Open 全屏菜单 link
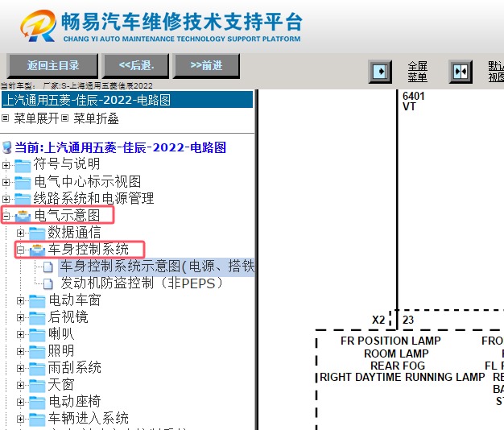504x430 pixels. coord(417,72)
